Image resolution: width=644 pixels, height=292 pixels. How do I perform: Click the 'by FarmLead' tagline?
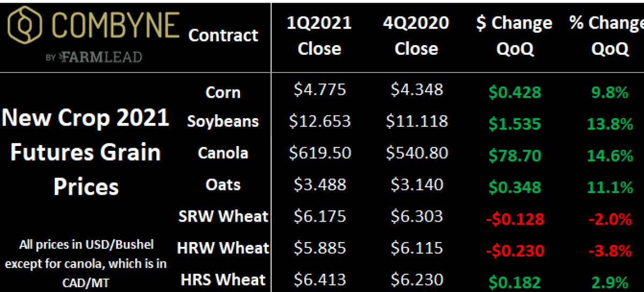94,57
